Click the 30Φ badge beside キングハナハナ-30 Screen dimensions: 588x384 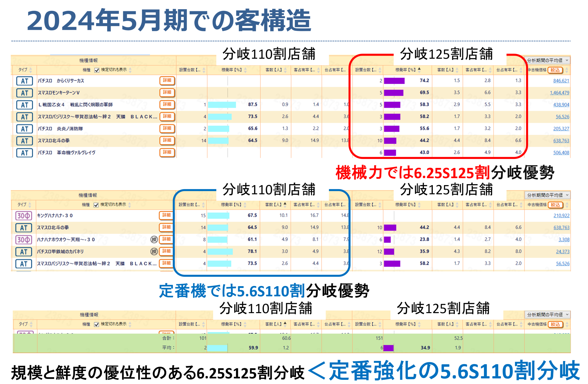point(24,216)
